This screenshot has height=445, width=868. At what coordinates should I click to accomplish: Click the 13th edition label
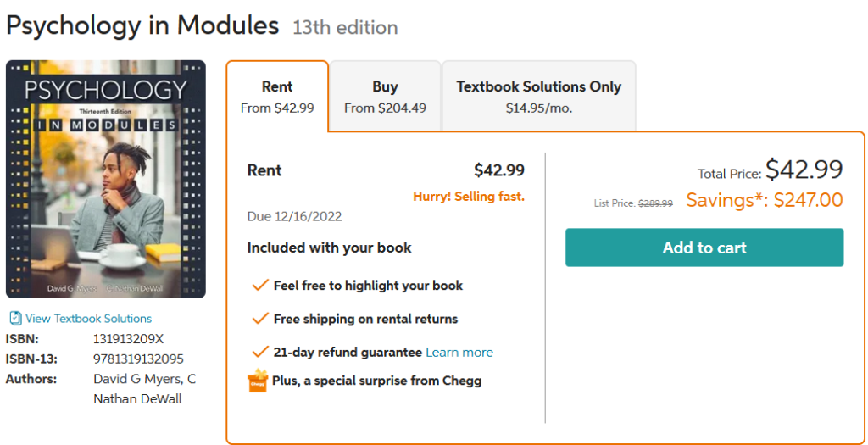(x=345, y=27)
